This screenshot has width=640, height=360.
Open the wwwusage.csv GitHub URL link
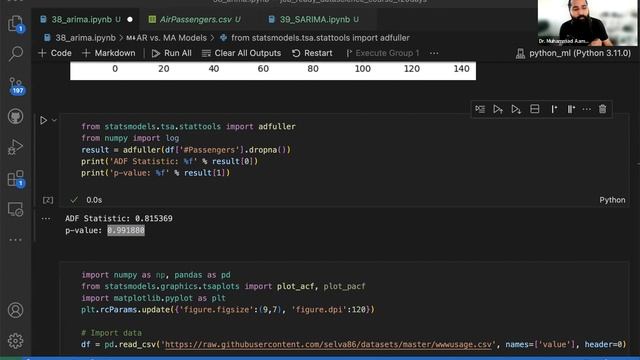click(x=328, y=344)
